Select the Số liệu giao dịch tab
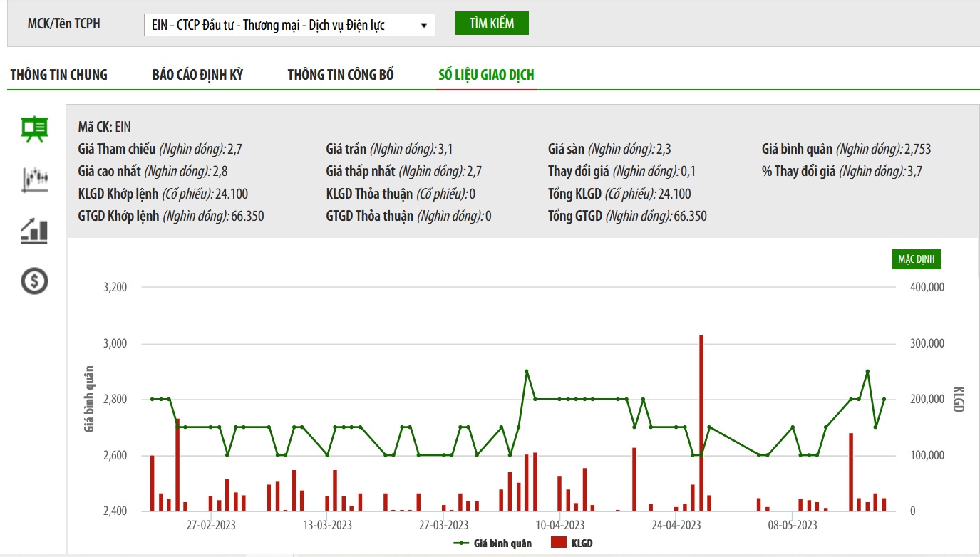The height and width of the screenshot is (557, 980). click(486, 75)
